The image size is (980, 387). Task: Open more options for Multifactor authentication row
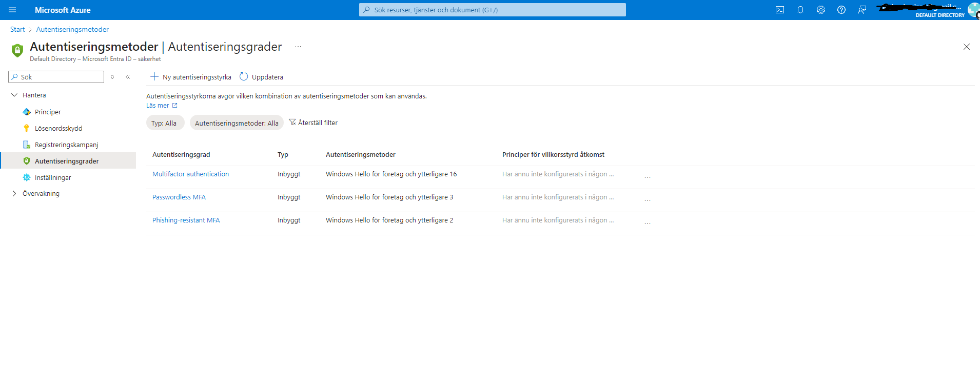pyautogui.click(x=648, y=177)
